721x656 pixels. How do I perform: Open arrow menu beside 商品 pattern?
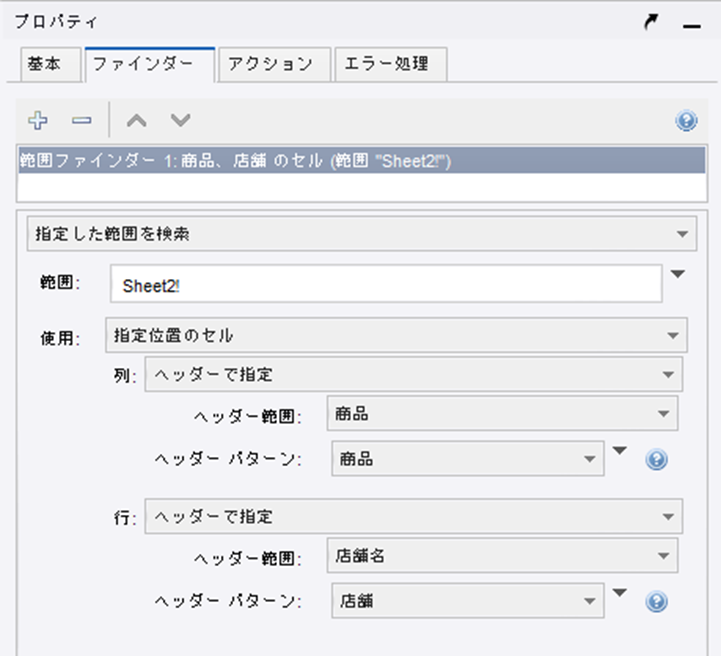point(620,451)
